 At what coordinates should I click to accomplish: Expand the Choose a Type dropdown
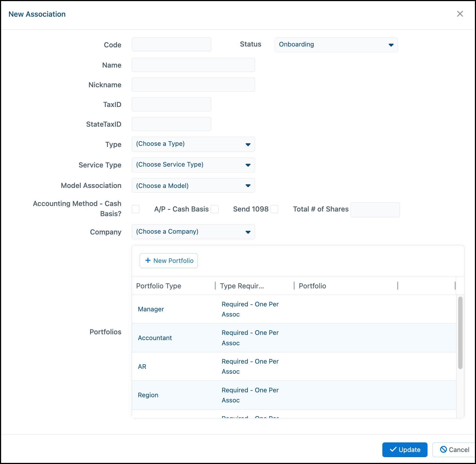pyautogui.click(x=193, y=144)
